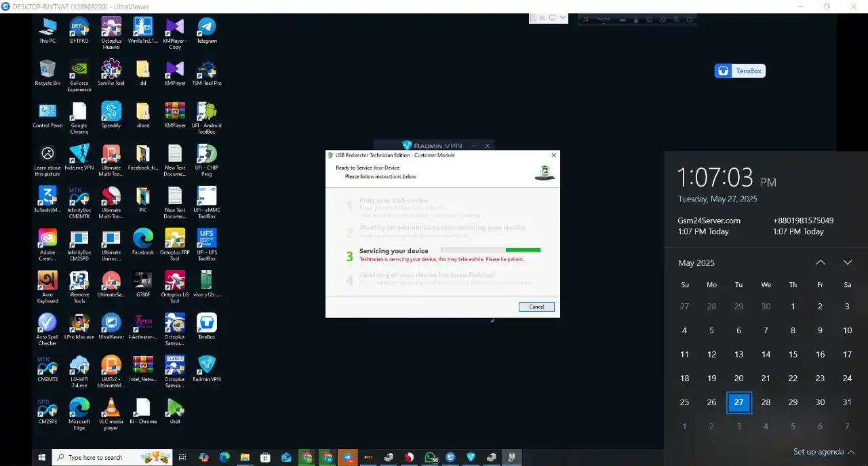Select the TeraBox desktop icon
This screenshot has height=466, width=868.
(207, 326)
